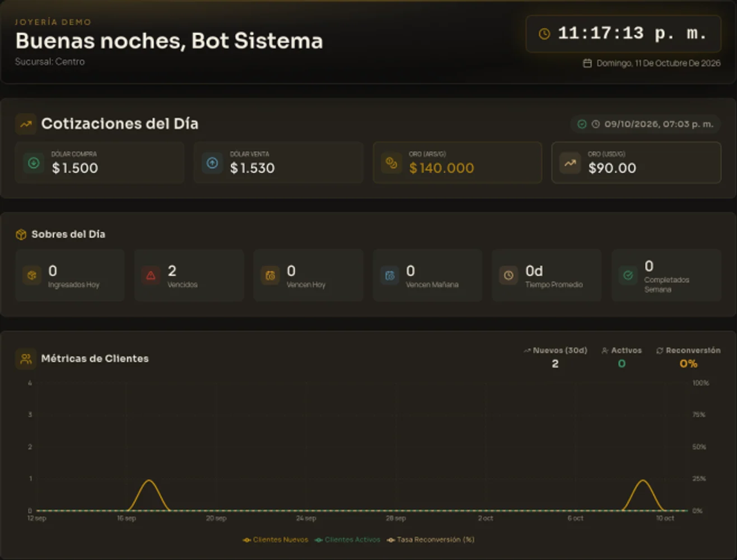Click the trending icon beside Cotizaciones del Día
The height and width of the screenshot is (560, 737).
coord(26,124)
